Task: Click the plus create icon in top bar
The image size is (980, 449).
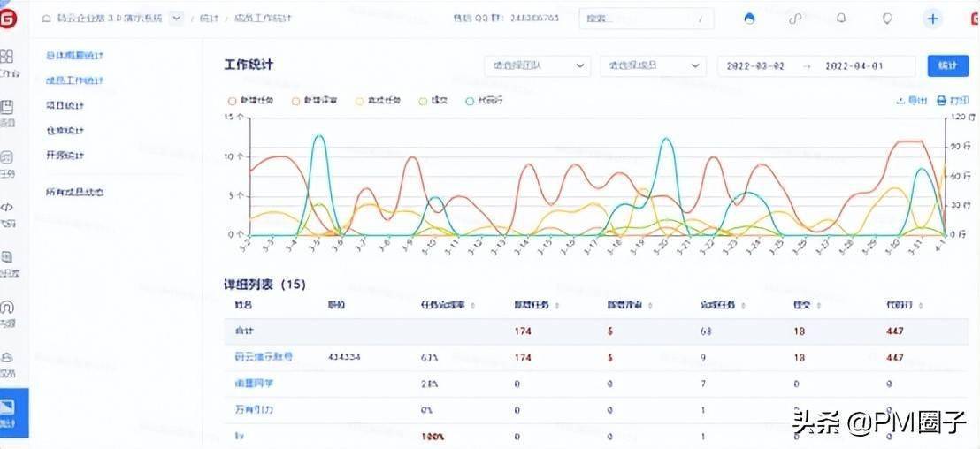Action: 932,18
